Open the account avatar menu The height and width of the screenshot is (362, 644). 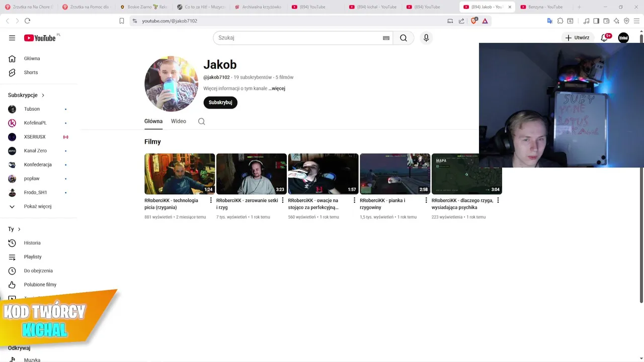623,38
